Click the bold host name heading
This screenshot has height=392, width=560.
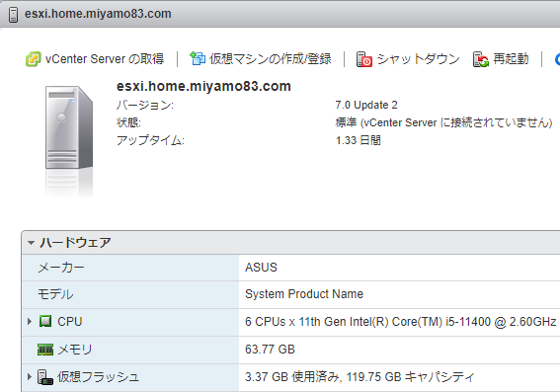(x=203, y=86)
